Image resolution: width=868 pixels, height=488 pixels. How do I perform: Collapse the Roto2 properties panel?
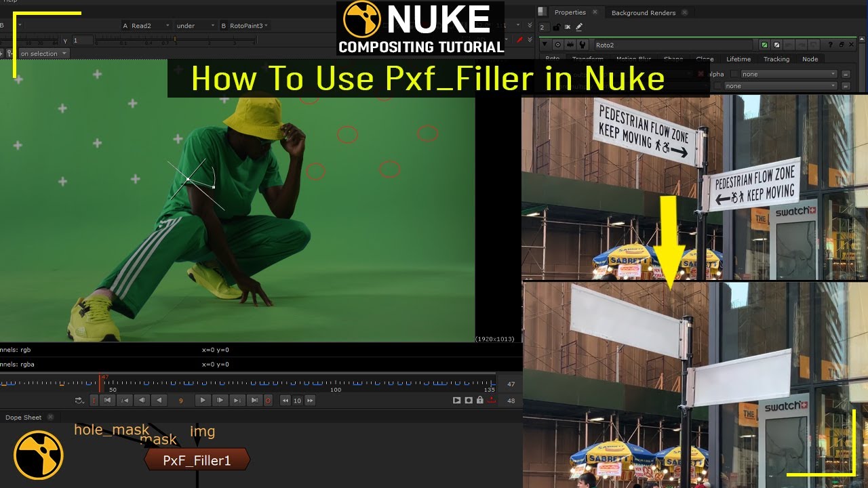(x=545, y=45)
